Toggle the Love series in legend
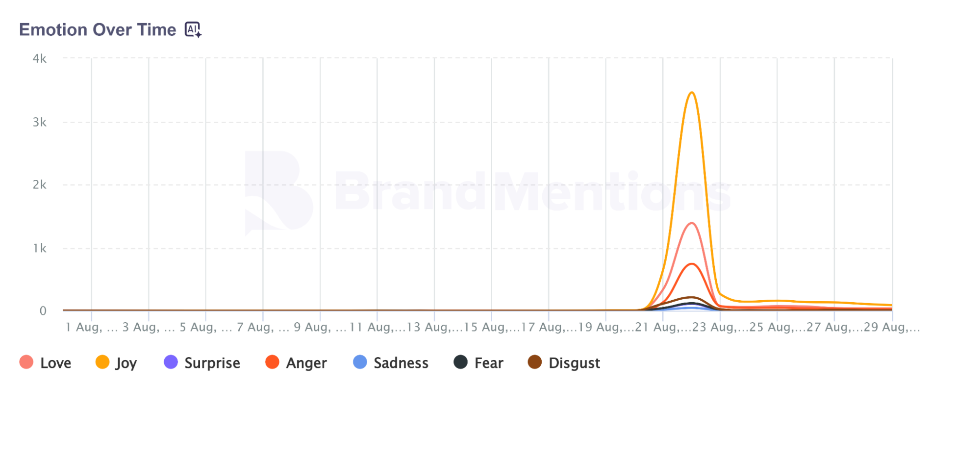 (46, 363)
